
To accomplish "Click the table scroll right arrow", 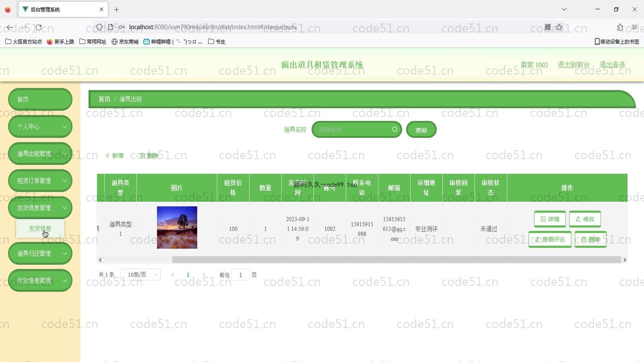I will click(x=625, y=260).
